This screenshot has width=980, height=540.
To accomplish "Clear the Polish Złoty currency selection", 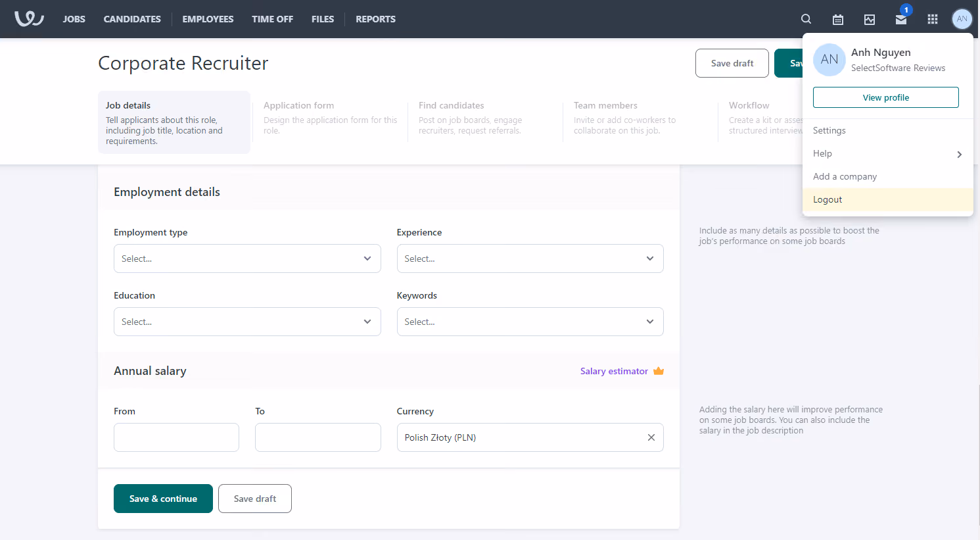I will (x=651, y=437).
